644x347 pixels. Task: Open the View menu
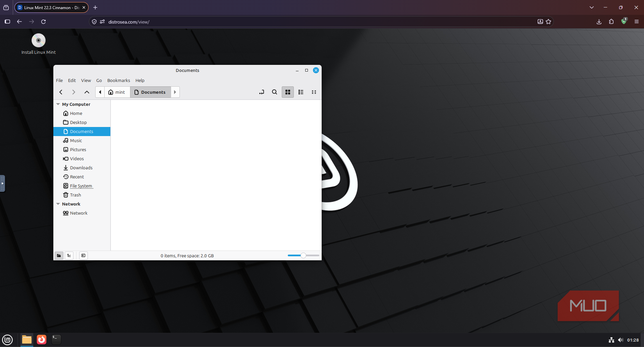pos(86,80)
